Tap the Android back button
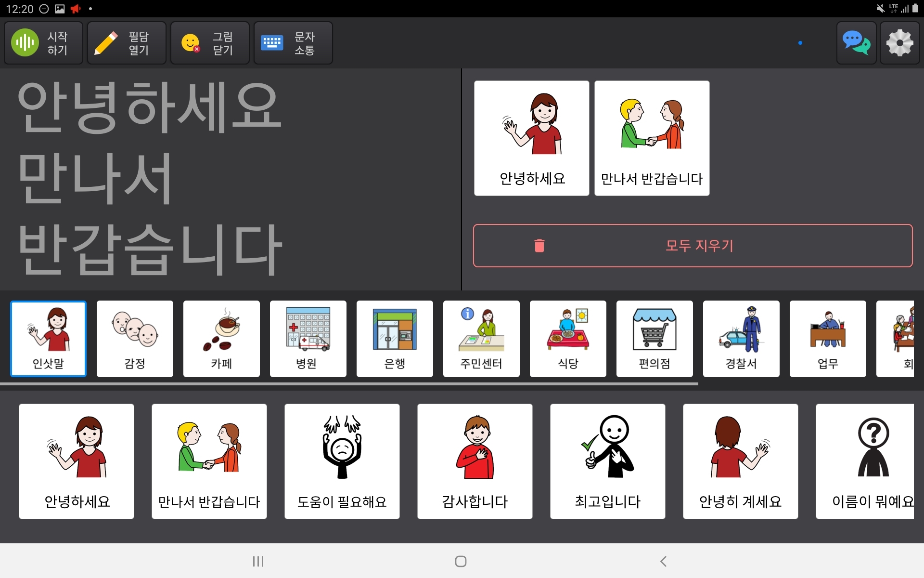924x578 pixels. [x=663, y=561]
